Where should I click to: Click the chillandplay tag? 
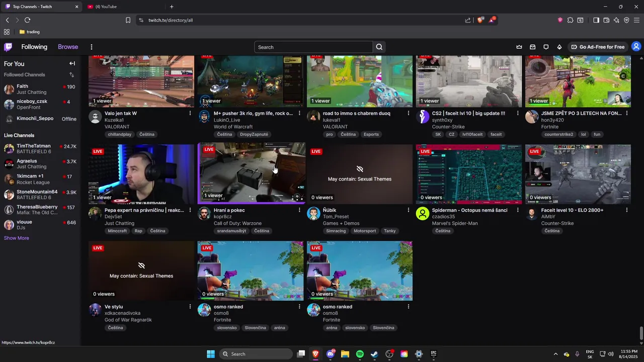click(120, 134)
